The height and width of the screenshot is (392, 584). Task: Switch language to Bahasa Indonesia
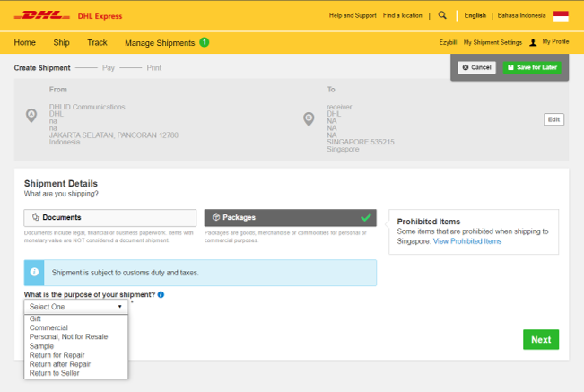tap(521, 15)
